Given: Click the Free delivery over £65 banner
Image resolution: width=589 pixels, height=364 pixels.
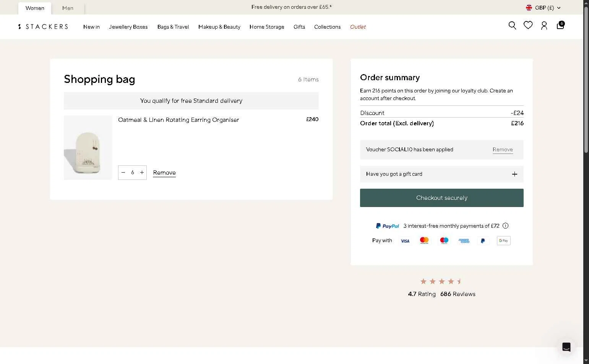Looking at the screenshot, I should tap(292, 7).
